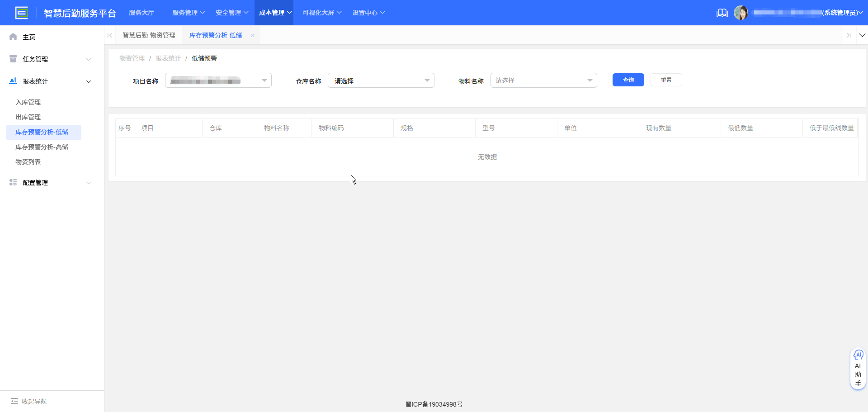Click the 任务管理 sidebar icon
The height and width of the screenshot is (412, 868).
pos(12,59)
